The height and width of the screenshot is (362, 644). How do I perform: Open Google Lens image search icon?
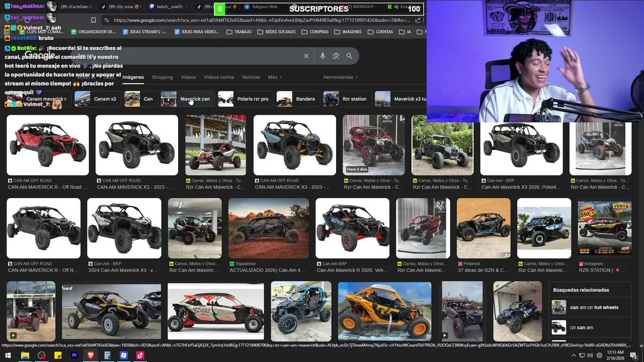[x=336, y=56]
